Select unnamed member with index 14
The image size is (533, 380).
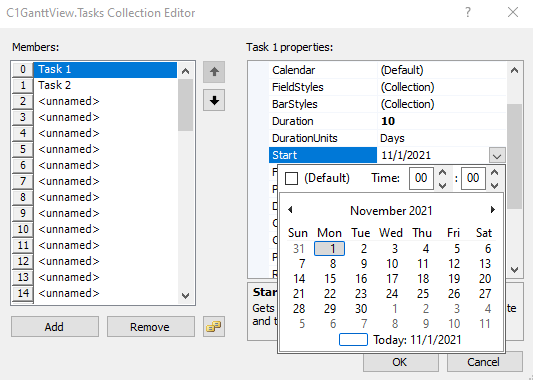click(x=105, y=293)
